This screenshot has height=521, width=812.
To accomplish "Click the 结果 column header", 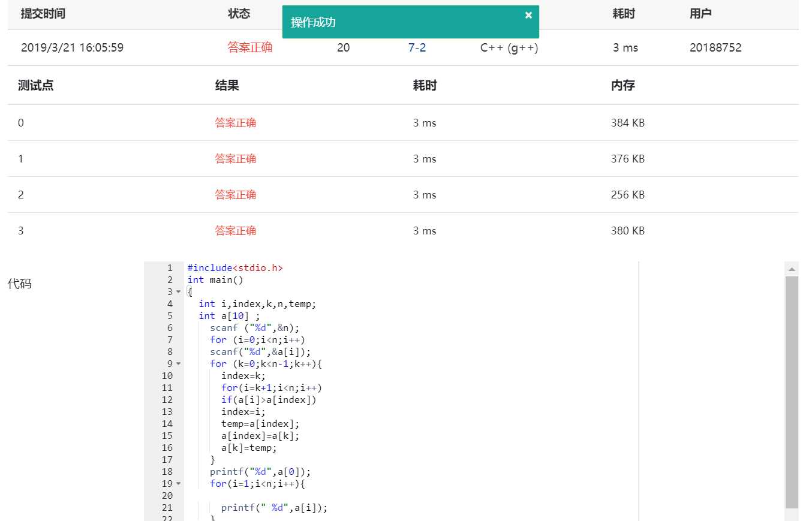I will click(227, 86).
